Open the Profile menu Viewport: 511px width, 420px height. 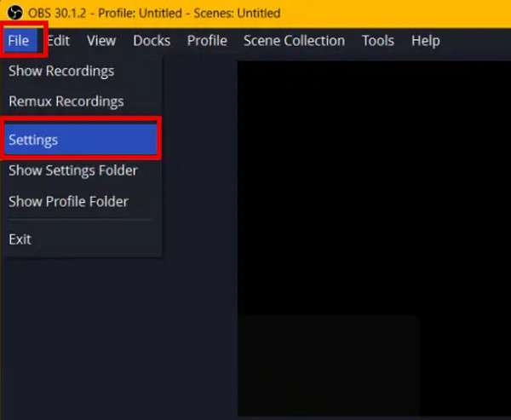tap(207, 41)
